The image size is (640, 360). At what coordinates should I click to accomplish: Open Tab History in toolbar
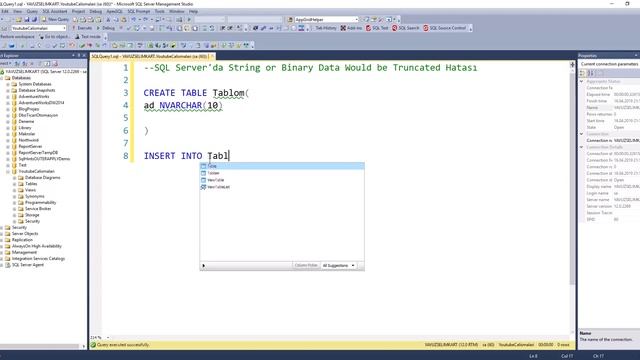325,28
